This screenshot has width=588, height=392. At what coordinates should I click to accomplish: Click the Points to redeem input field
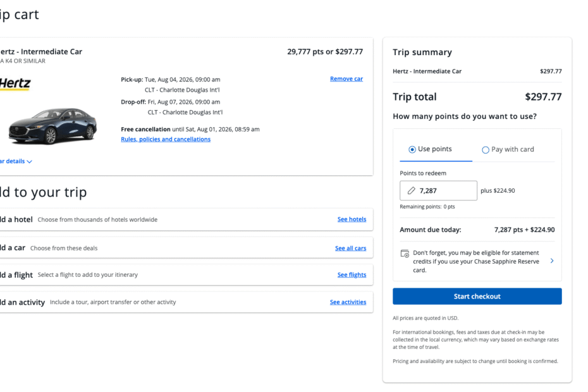[x=438, y=190]
